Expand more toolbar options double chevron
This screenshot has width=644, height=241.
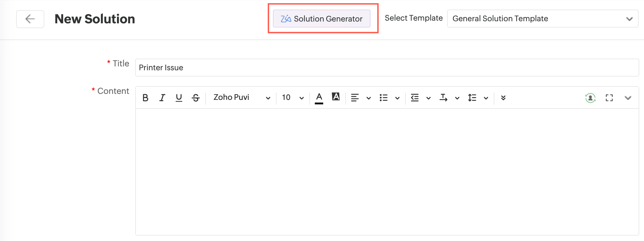pos(503,98)
